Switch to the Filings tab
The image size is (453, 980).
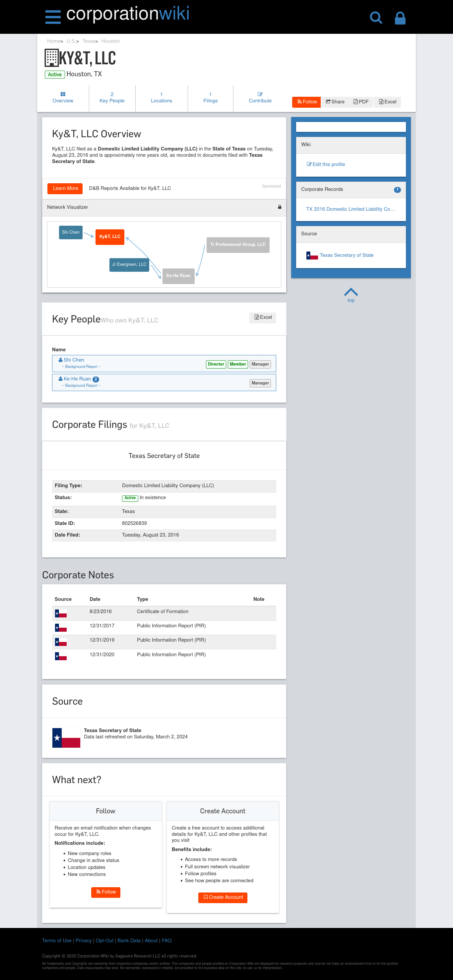(x=211, y=98)
